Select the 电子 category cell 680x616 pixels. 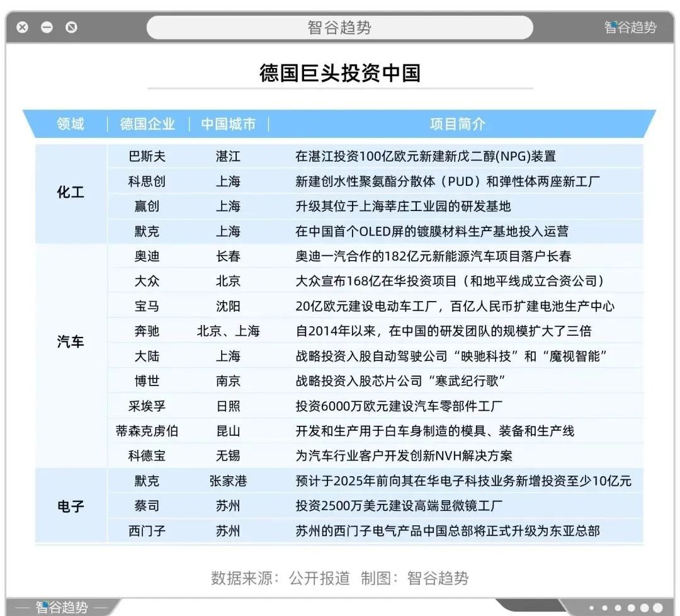pos(71,506)
